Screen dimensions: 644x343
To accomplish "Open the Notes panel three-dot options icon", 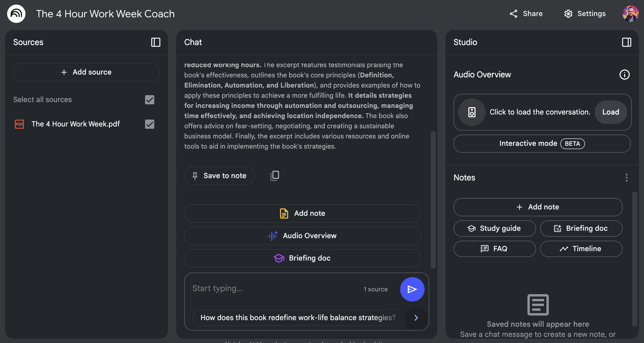I will pyautogui.click(x=626, y=178).
